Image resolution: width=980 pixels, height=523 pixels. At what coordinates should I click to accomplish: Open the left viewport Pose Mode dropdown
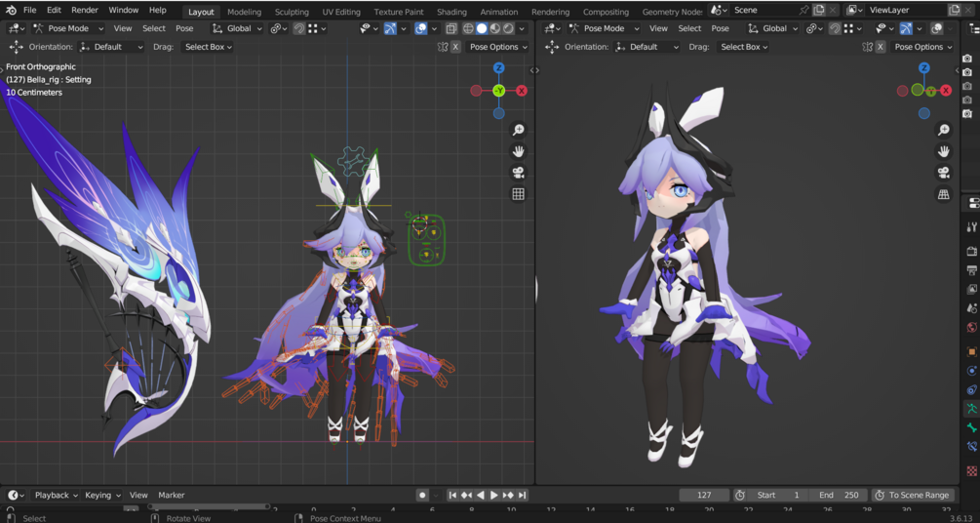[x=68, y=28]
